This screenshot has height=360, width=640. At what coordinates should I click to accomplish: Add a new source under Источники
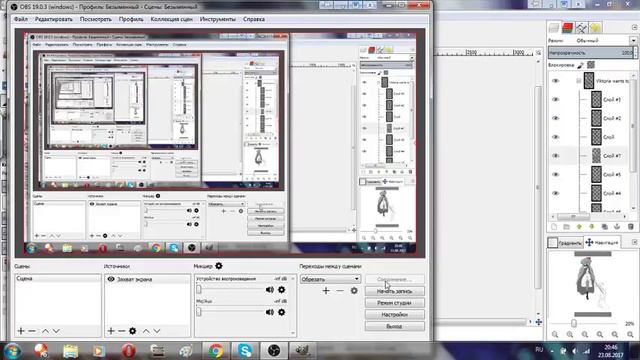point(111,331)
